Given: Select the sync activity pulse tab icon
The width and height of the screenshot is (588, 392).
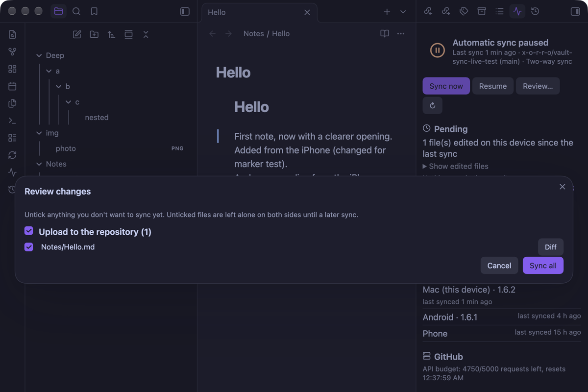Looking at the screenshot, I should [x=517, y=11].
